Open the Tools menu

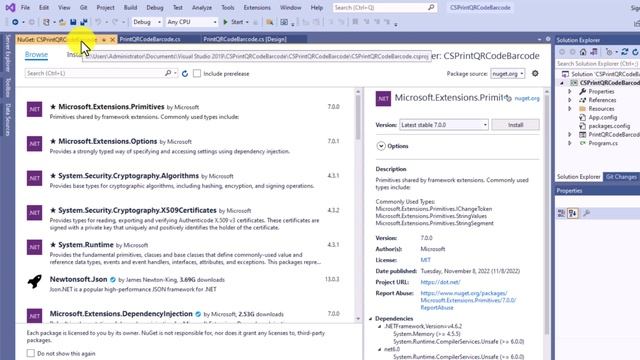pyautogui.click(x=228, y=7)
